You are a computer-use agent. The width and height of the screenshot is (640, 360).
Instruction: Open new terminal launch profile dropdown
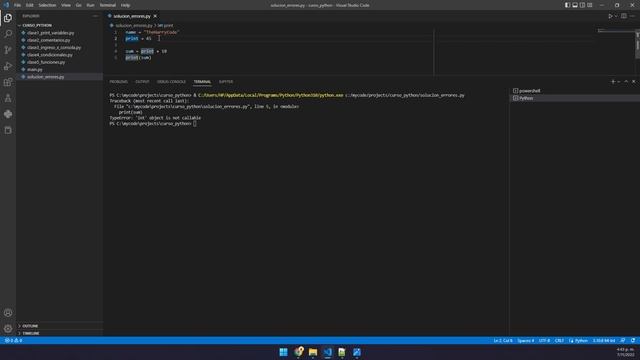tap(619, 82)
